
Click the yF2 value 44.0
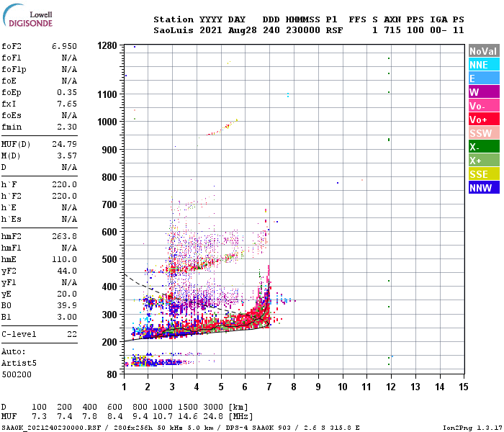pos(67,271)
